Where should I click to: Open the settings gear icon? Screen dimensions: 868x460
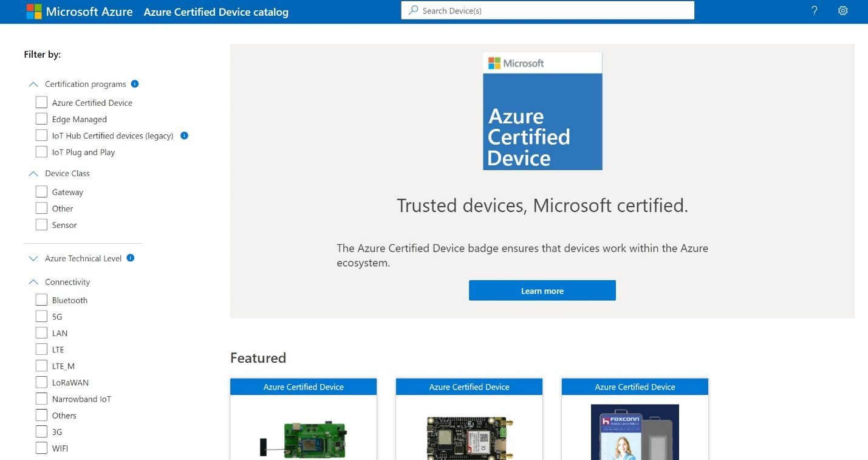tap(842, 11)
